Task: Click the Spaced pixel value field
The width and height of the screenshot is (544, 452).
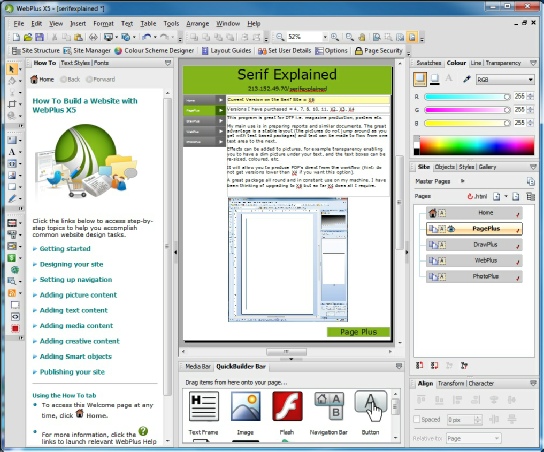Action: click(461, 420)
